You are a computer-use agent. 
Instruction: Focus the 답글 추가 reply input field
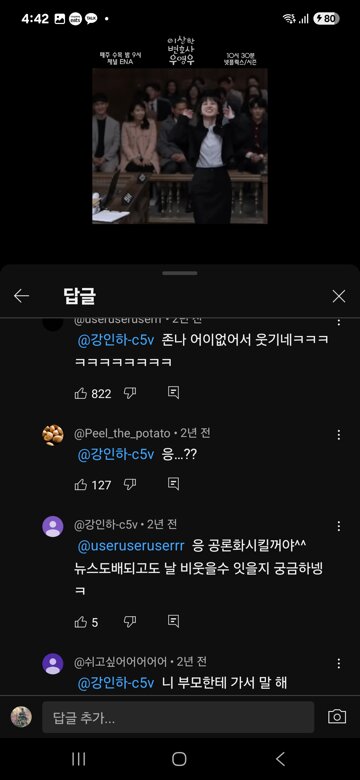[178, 717]
